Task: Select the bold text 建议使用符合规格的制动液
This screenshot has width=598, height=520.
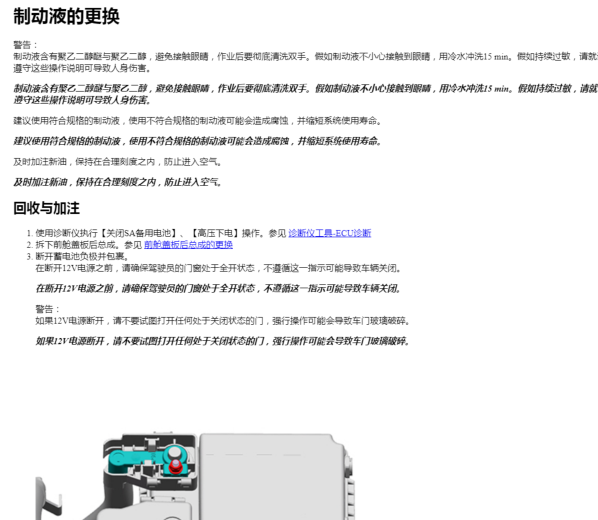Action: (67, 141)
